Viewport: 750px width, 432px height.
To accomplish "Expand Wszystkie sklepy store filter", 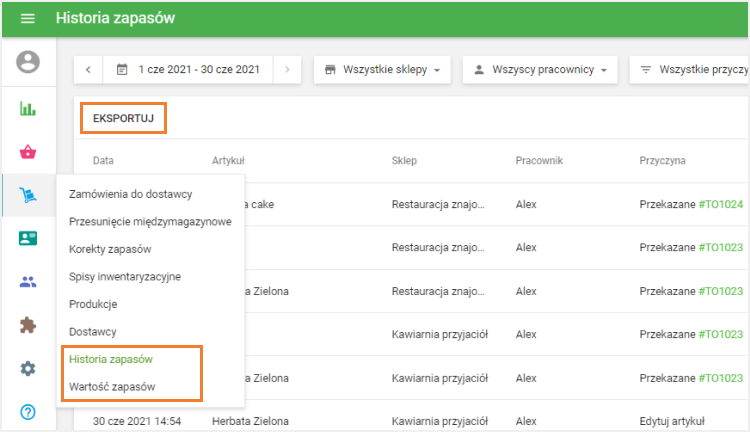I will (382, 69).
